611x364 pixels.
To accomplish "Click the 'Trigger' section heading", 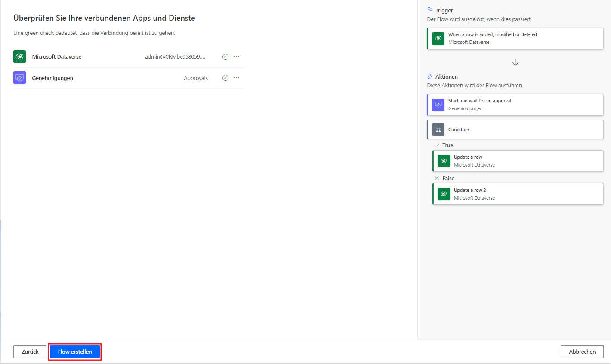I will pyautogui.click(x=444, y=11).
